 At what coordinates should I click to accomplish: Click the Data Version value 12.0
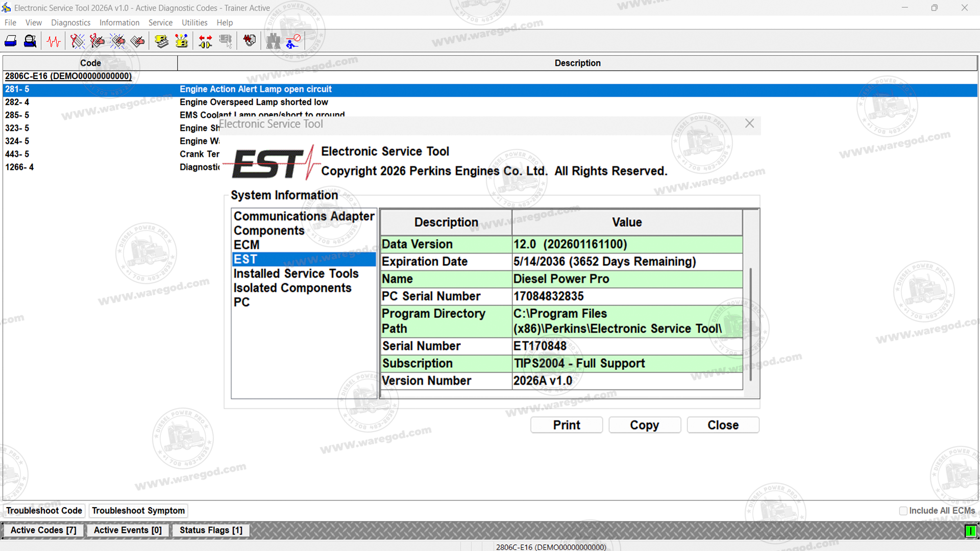pyautogui.click(x=627, y=244)
